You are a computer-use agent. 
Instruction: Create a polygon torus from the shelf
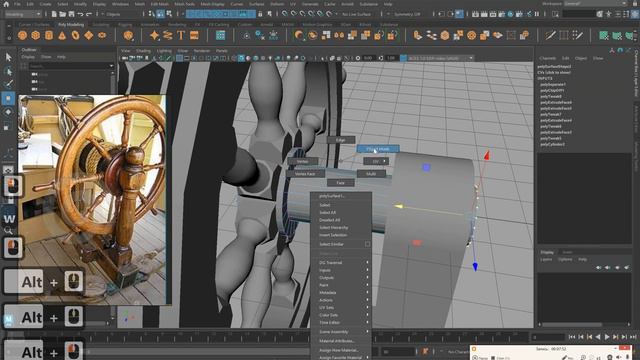click(76, 36)
